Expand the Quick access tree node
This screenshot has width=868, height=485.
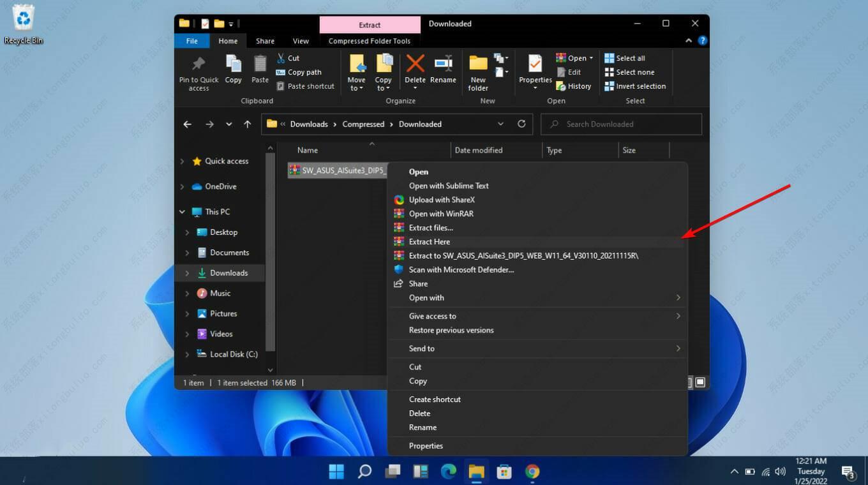[x=183, y=161]
